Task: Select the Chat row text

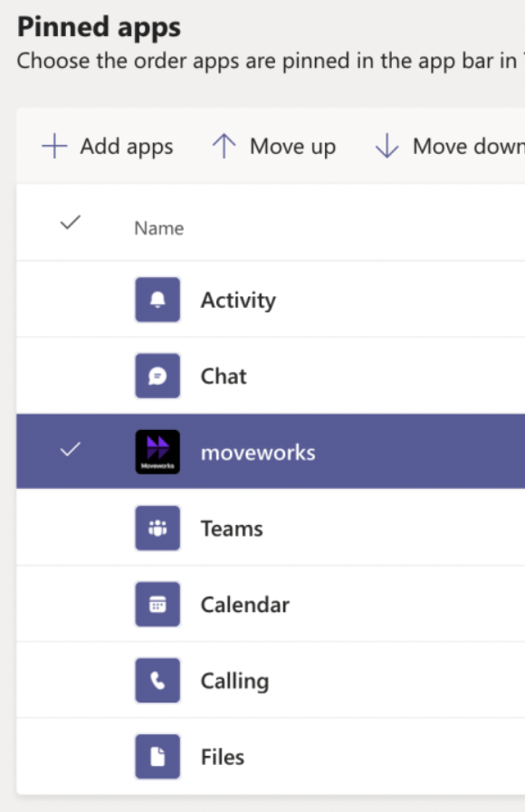Action: click(224, 376)
